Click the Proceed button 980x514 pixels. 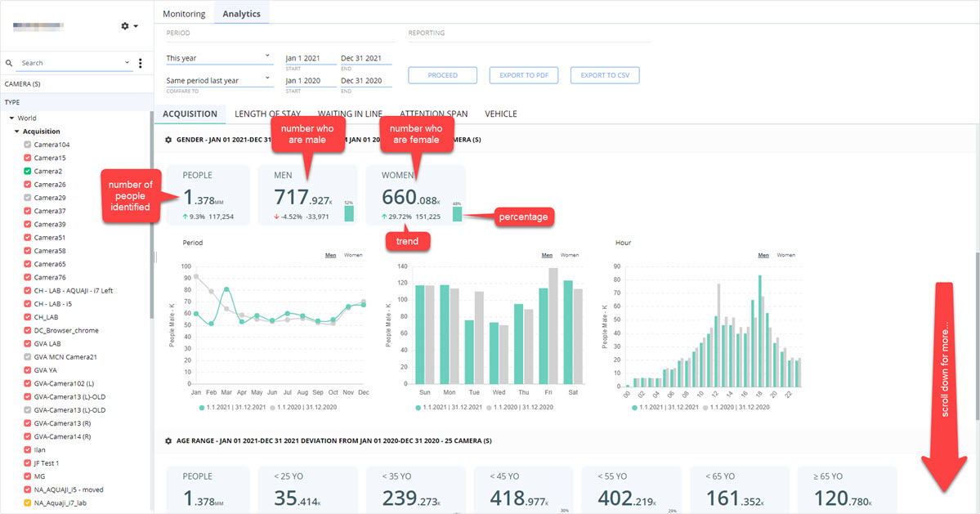tap(442, 75)
